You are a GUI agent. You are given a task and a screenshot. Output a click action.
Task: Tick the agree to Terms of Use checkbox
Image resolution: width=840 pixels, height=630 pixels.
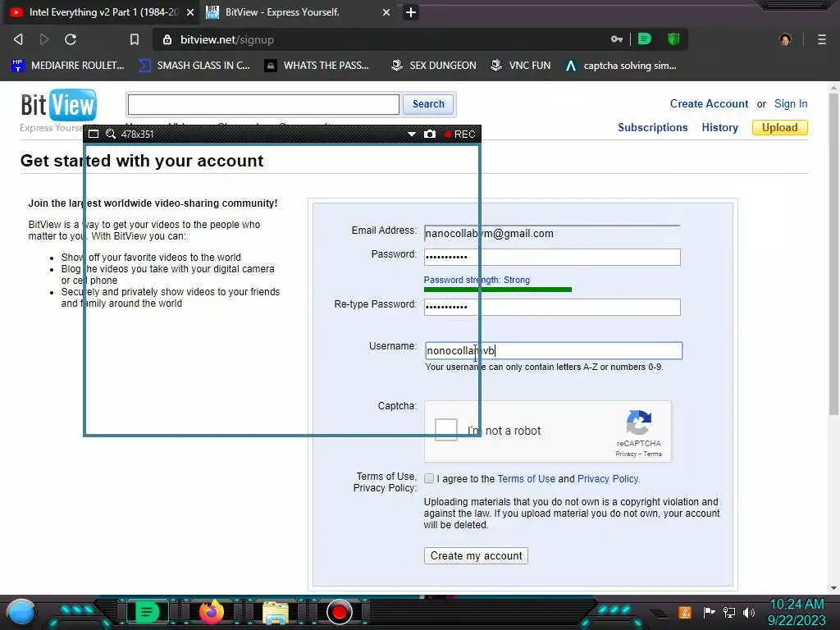429,478
